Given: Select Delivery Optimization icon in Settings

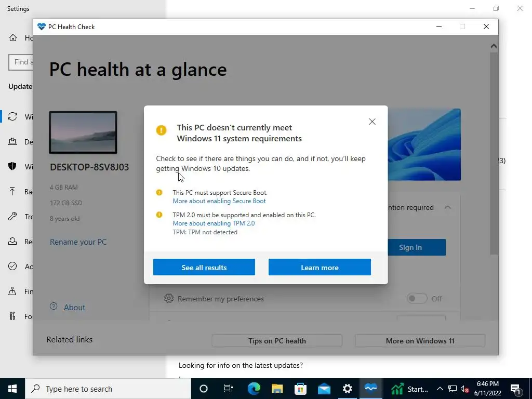Looking at the screenshot, I should point(12,141).
